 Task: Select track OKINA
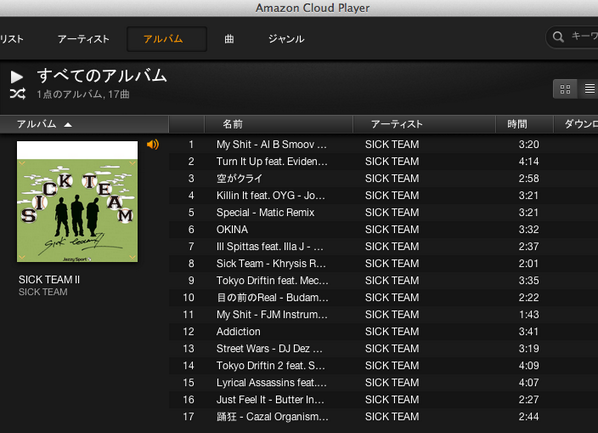point(232,229)
